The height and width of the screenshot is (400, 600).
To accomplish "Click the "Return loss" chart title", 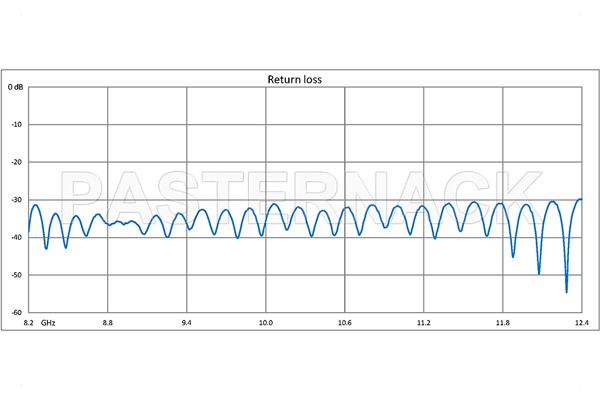I will tap(293, 79).
